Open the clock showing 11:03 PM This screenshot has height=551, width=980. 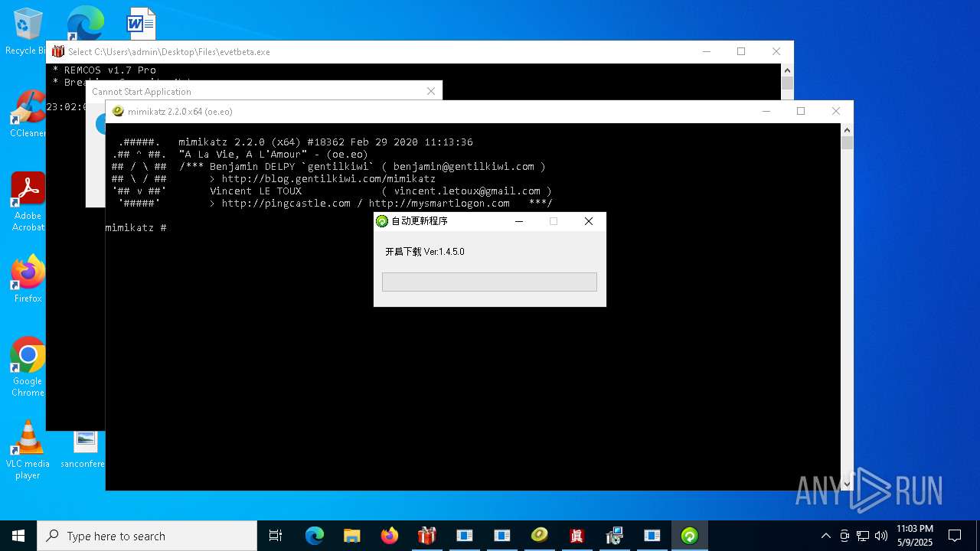pyautogui.click(x=915, y=536)
